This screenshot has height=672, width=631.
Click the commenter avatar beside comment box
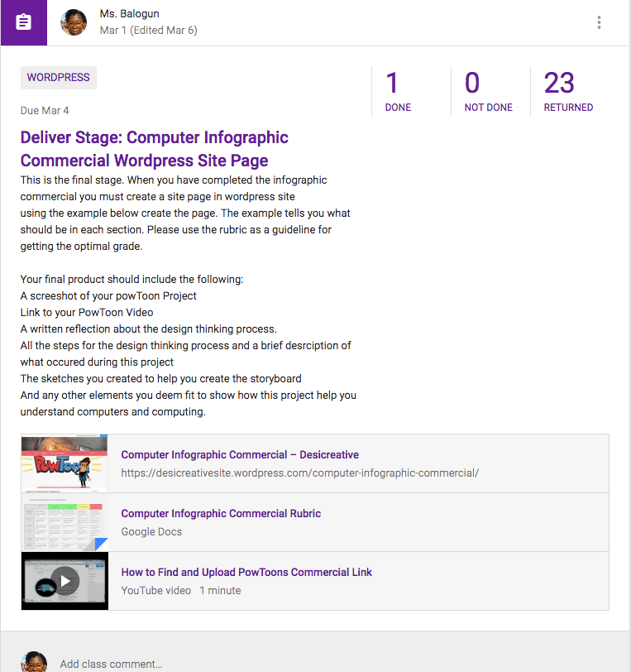34,662
